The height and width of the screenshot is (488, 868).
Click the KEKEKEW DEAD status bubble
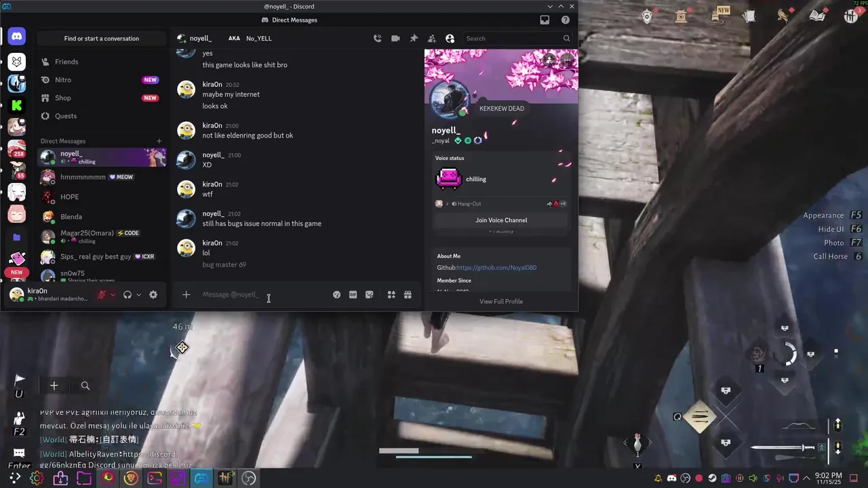click(x=502, y=108)
